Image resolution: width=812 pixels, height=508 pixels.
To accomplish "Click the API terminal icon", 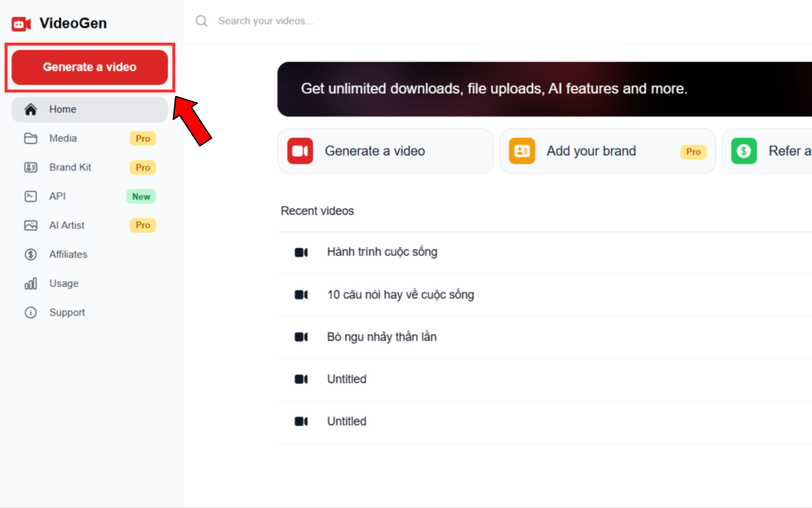I will [30, 196].
